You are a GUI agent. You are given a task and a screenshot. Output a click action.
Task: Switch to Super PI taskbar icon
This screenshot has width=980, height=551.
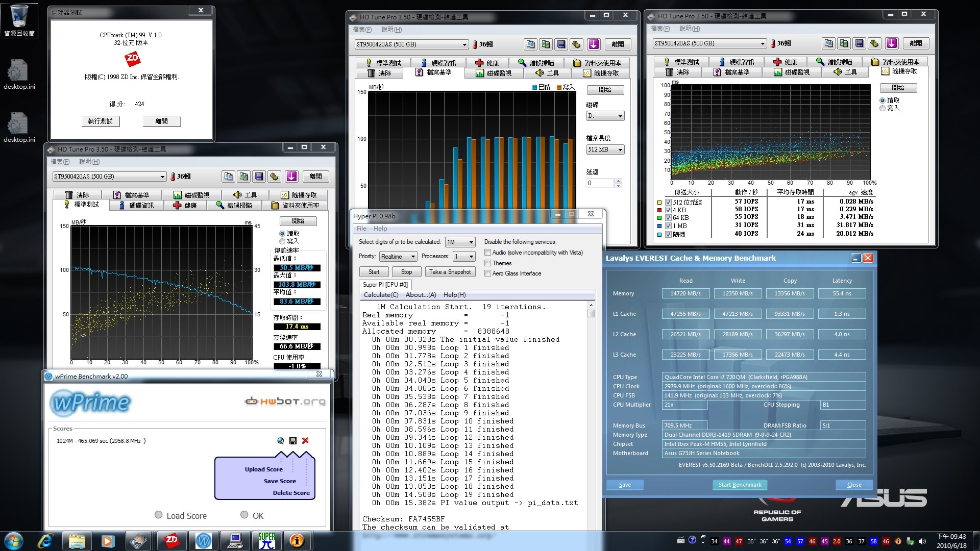click(x=266, y=541)
